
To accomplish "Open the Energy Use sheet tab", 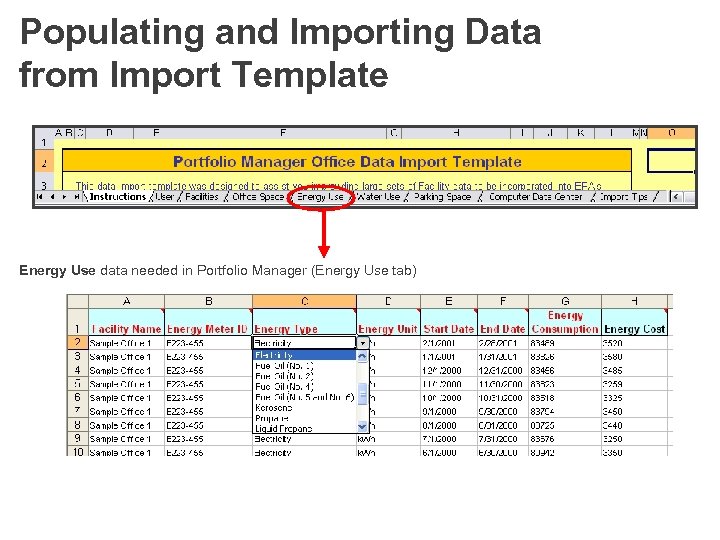I will tap(320, 197).
